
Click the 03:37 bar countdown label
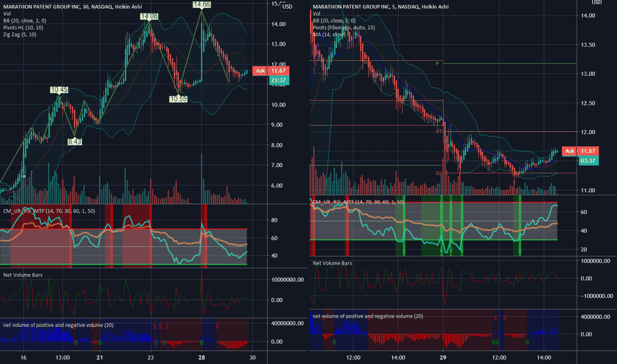point(589,161)
